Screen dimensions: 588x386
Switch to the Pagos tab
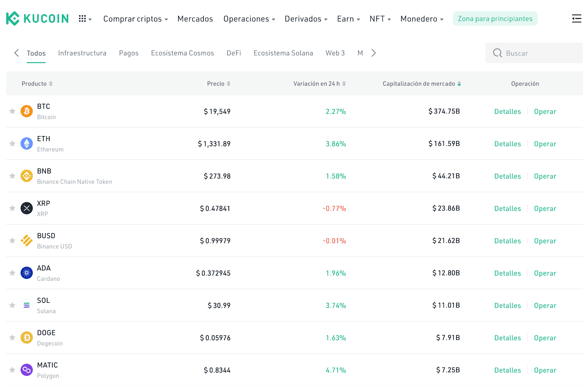point(129,53)
